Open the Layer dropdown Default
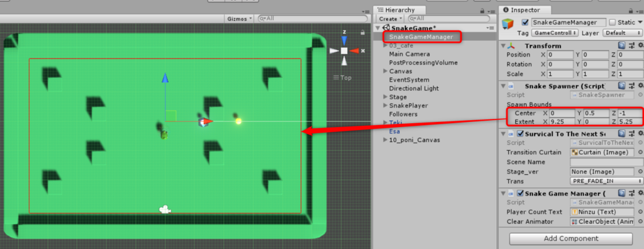 [x=623, y=33]
